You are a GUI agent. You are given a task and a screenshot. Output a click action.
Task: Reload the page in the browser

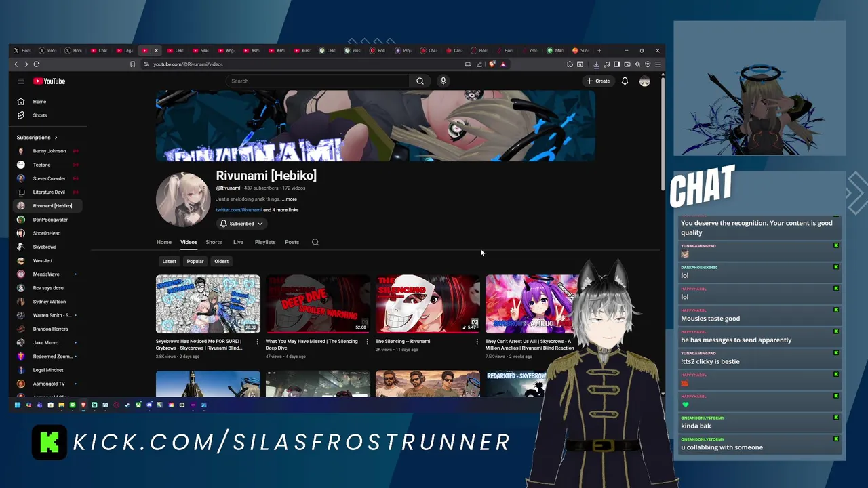coord(37,64)
